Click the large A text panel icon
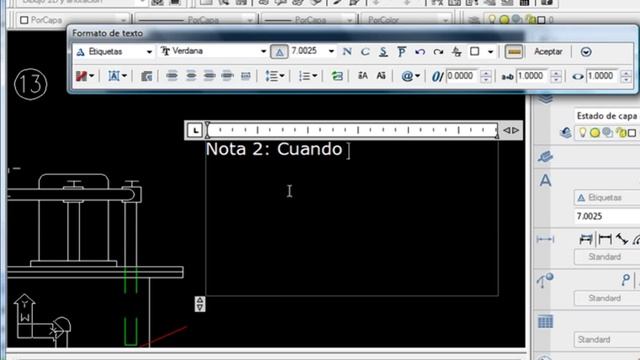This screenshot has width=640, height=360. (x=545, y=180)
